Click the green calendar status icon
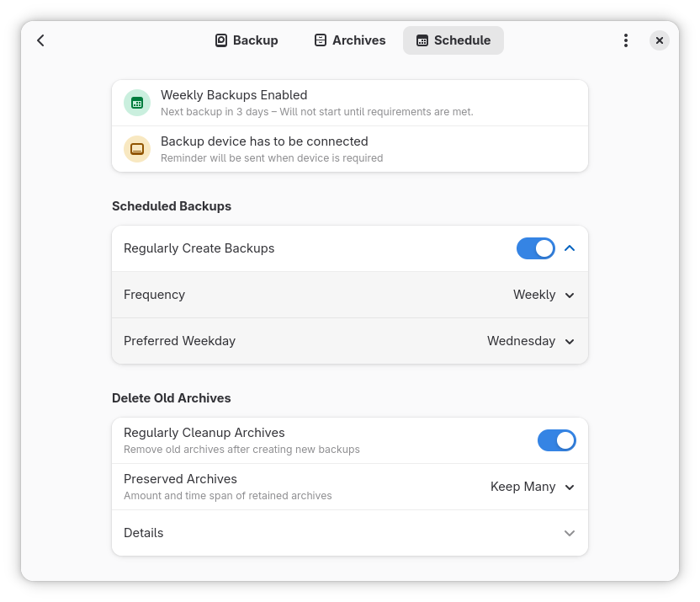The height and width of the screenshot is (602, 700). [x=137, y=104]
